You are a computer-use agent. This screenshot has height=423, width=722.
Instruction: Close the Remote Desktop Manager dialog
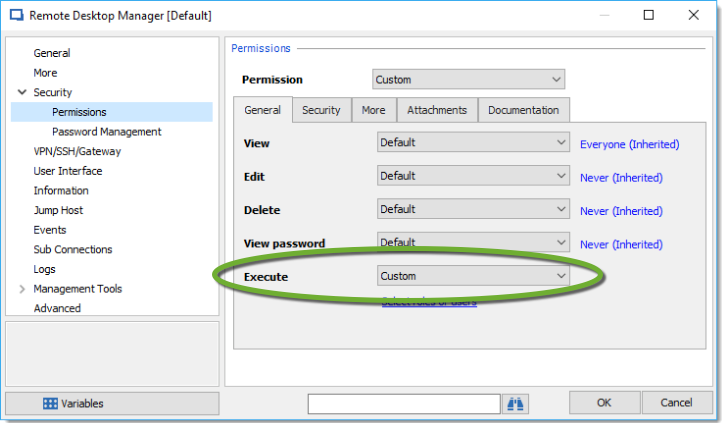coord(693,15)
